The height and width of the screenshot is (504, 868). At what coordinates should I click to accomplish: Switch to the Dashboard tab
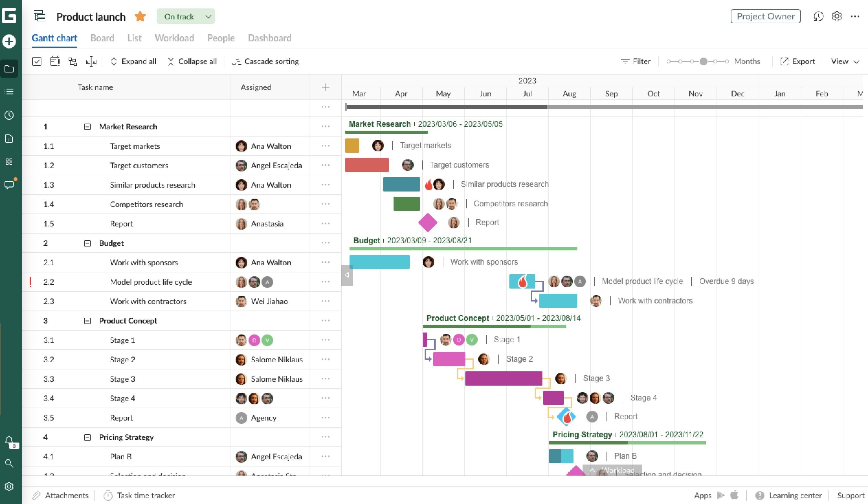269,38
